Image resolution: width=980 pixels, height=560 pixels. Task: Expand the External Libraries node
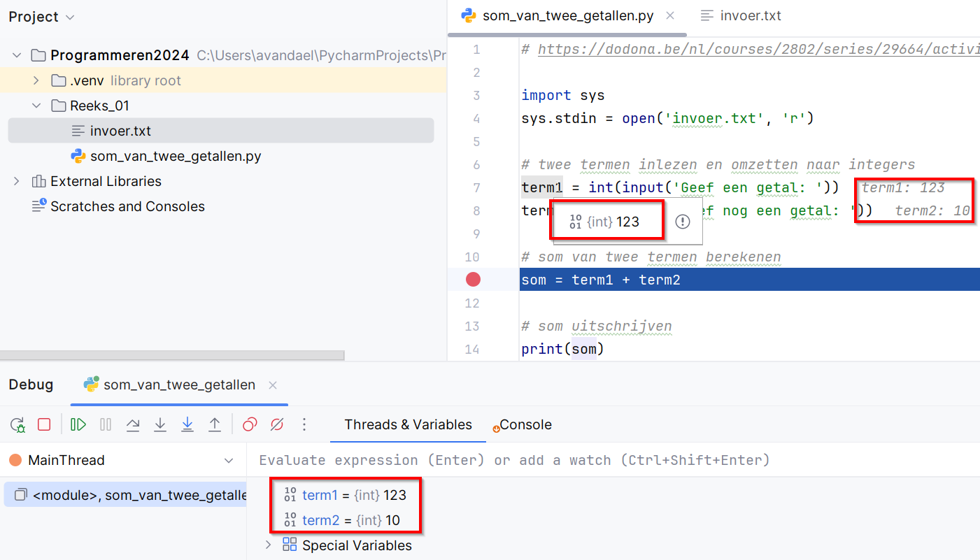[x=16, y=181]
